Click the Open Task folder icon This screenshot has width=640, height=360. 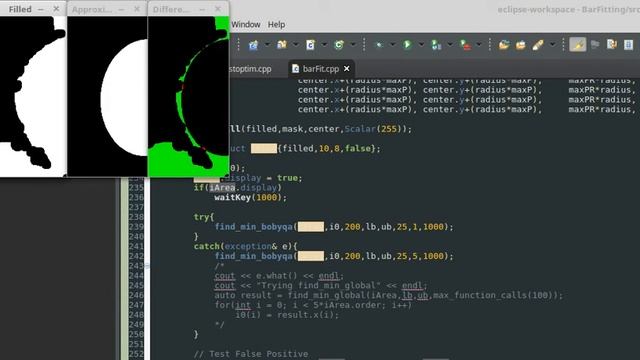point(520,44)
